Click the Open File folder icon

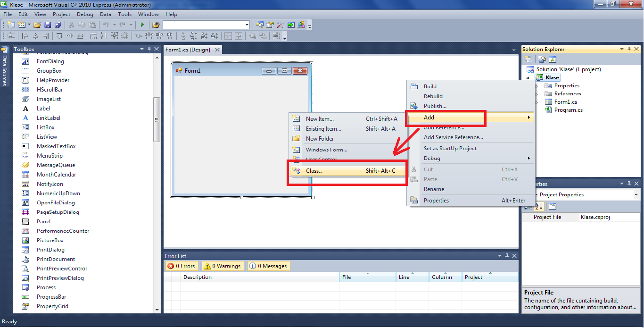[x=37, y=25]
